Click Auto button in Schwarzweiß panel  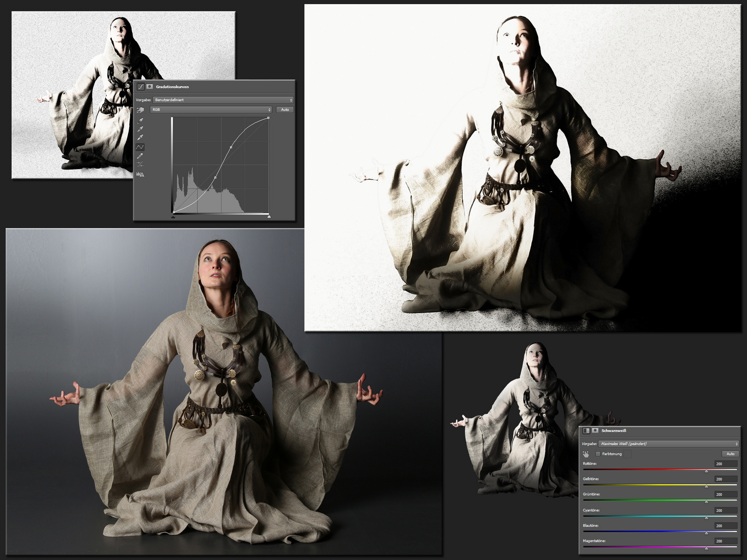coord(730,454)
